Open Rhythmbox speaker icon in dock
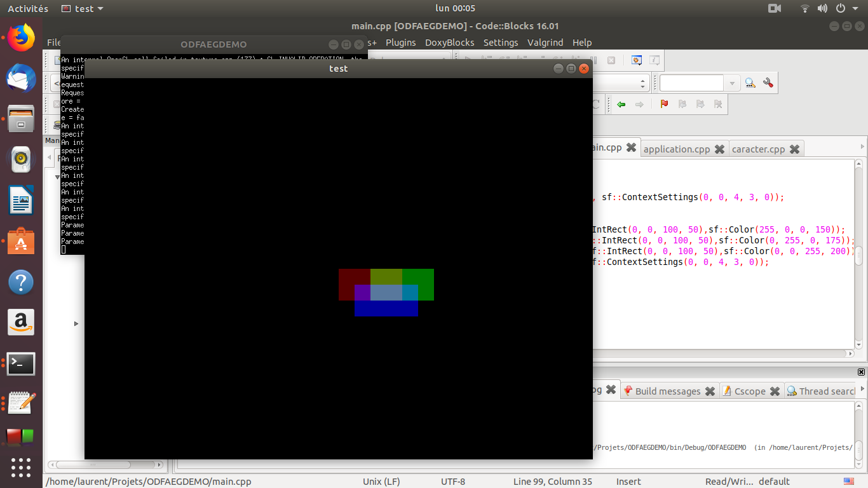The width and height of the screenshot is (868, 488). [21, 159]
